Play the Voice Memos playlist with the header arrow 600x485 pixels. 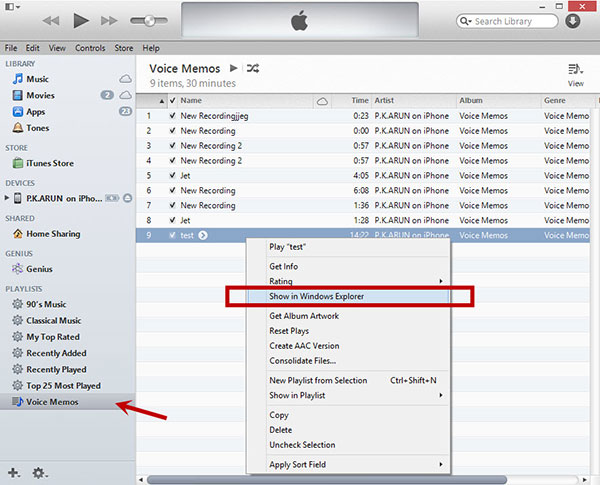(233, 68)
